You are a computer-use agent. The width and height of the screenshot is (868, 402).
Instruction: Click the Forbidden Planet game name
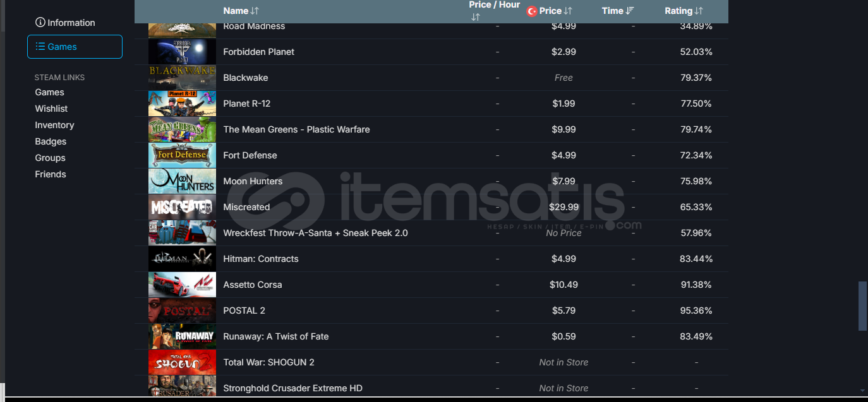[259, 52]
